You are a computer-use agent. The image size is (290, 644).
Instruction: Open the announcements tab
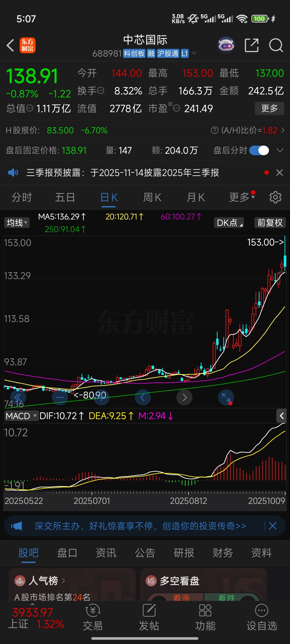pyautogui.click(x=145, y=553)
